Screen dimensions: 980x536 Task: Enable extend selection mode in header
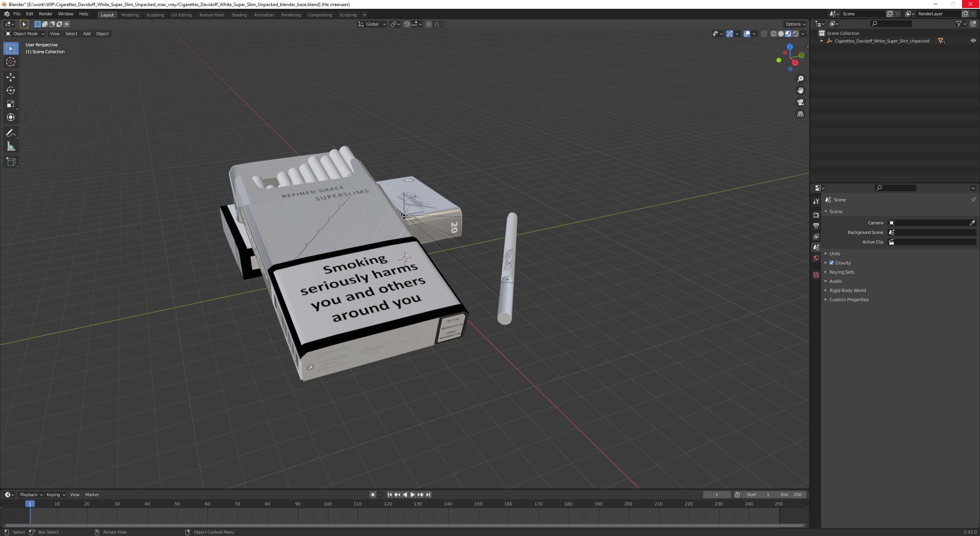pos(45,24)
